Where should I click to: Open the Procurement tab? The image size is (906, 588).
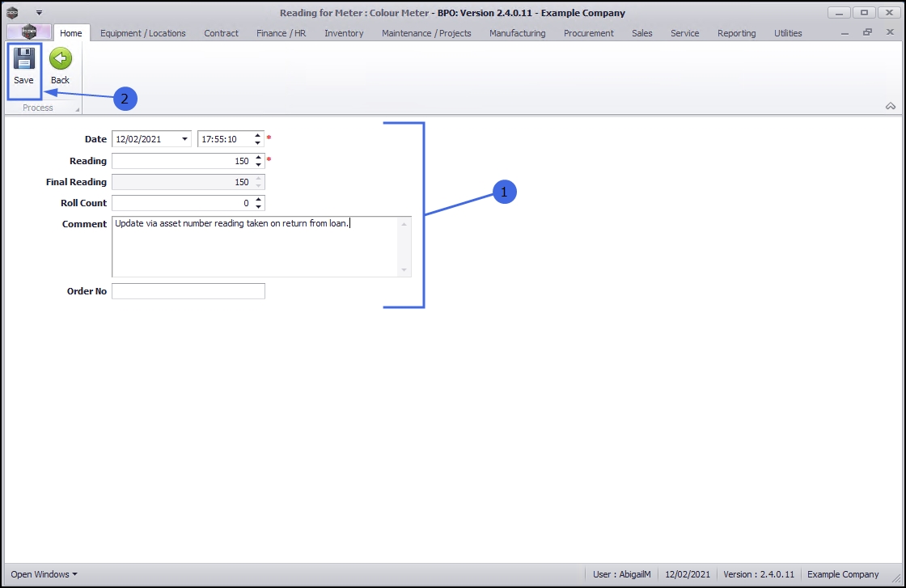point(589,33)
